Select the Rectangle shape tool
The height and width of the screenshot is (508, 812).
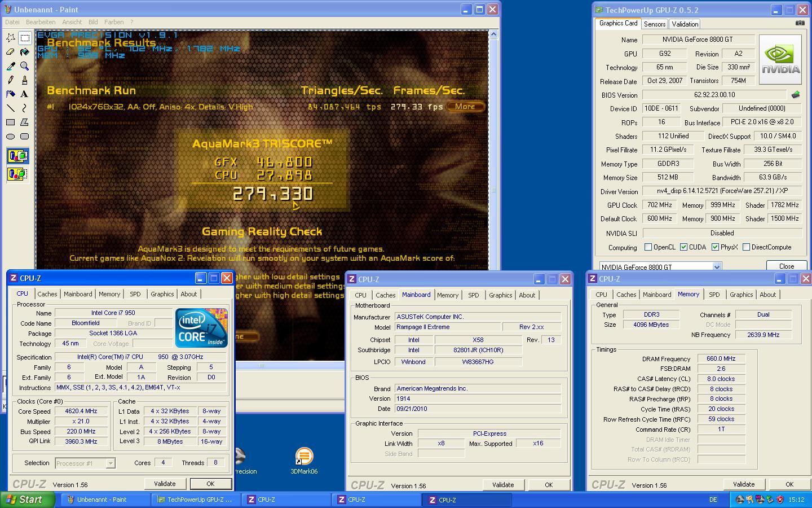coord(11,122)
